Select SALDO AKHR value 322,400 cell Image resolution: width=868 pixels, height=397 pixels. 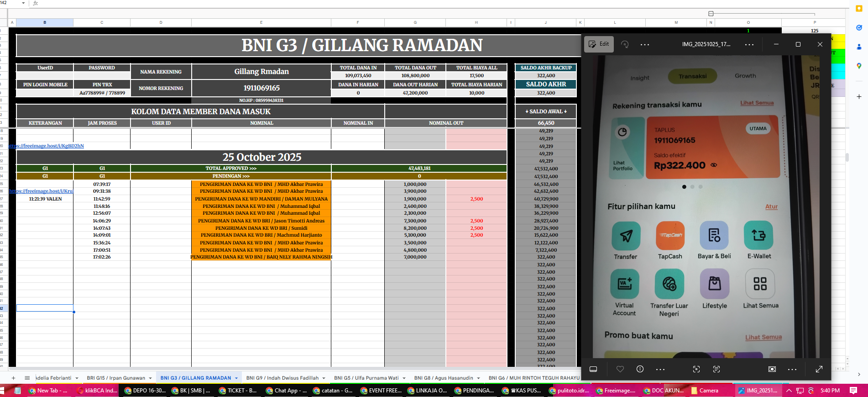click(546, 93)
